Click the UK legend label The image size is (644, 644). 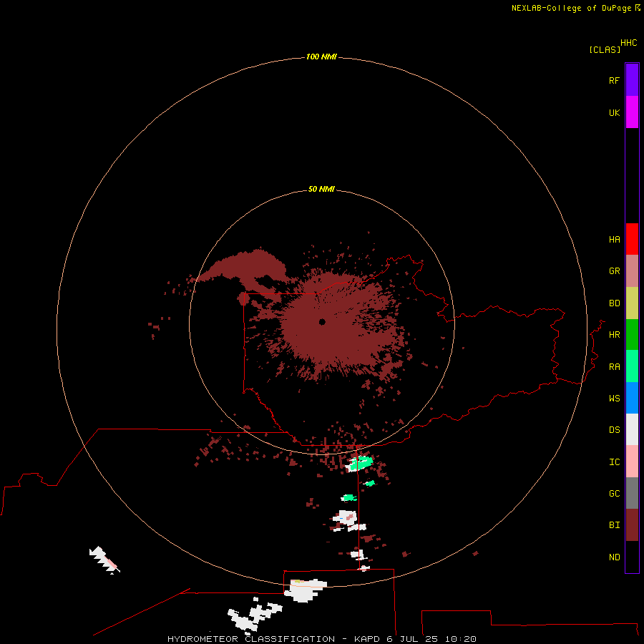pyautogui.click(x=615, y=112)
